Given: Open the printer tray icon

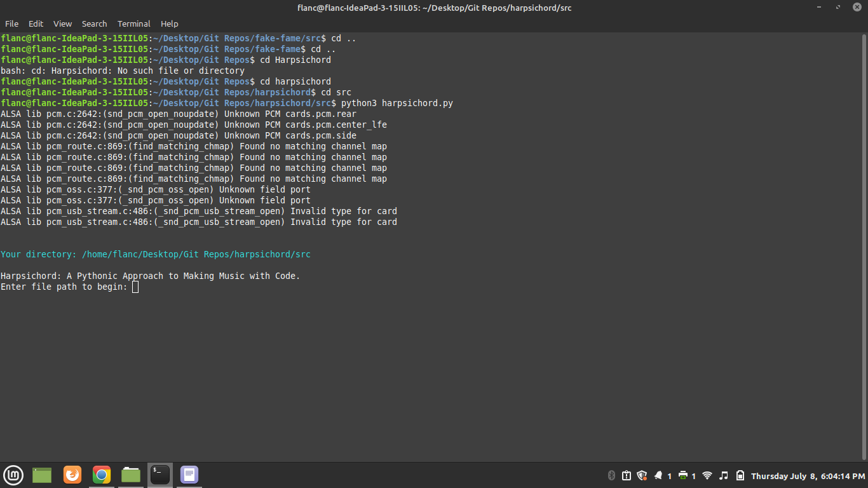Looking at the screenshot, I should [x=683, y=475].
